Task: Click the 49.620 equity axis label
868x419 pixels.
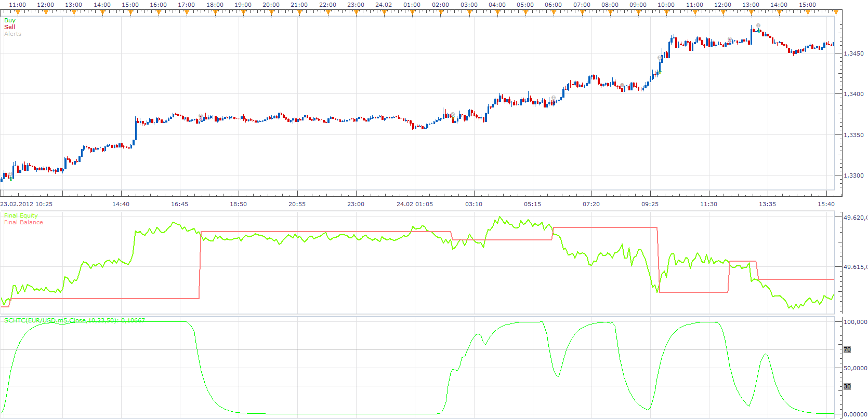Action: (x=855, y=218)
